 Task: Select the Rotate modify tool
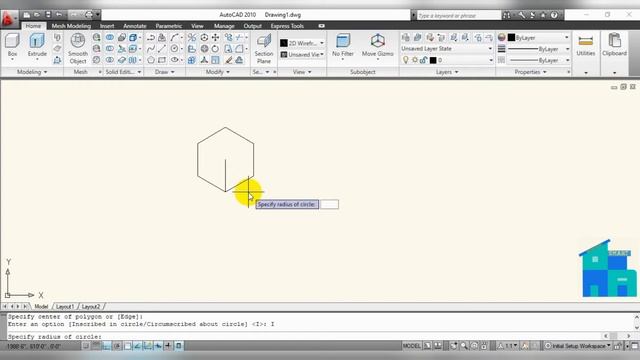216,49
